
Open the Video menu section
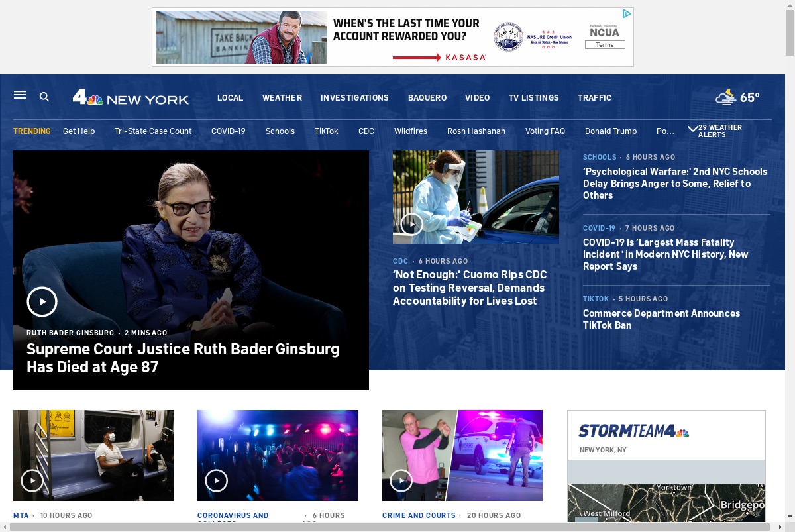(x=477, y=97)
